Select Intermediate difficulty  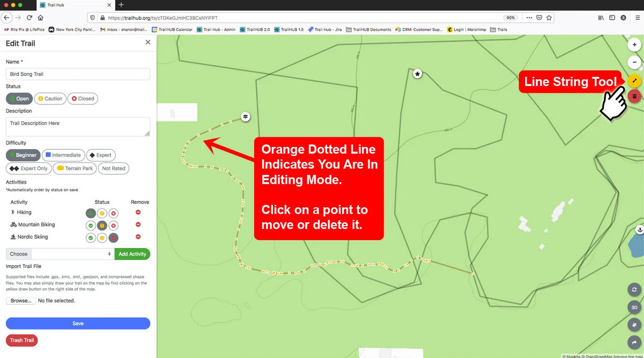[x=63, y=155]
